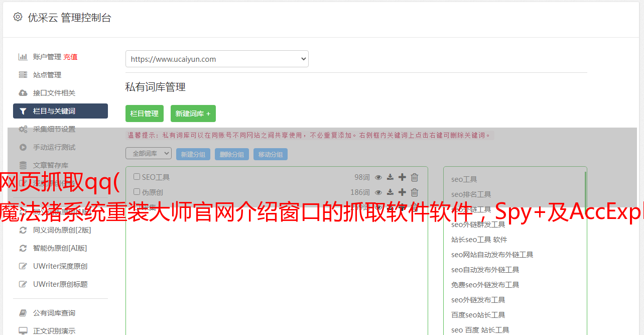Select the exact keyword seo外链发布工具
Viewport: 644px width, 335px height.
click(x=478, y=300)
